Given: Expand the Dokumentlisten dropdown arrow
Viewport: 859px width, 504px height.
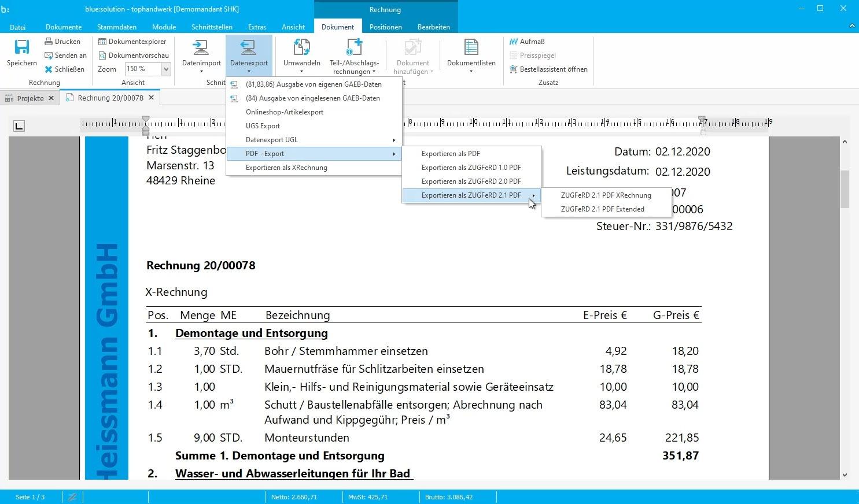Looking at the screenshot, I should 471,72.
